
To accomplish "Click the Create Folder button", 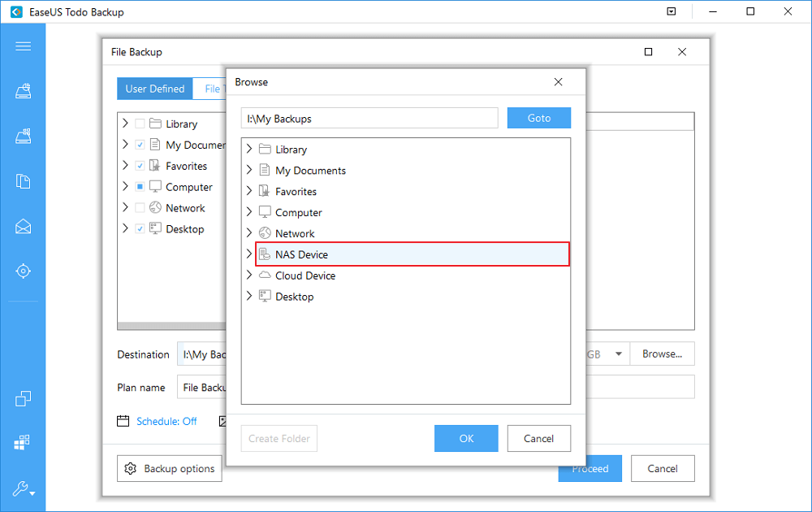I will [279, 438].
